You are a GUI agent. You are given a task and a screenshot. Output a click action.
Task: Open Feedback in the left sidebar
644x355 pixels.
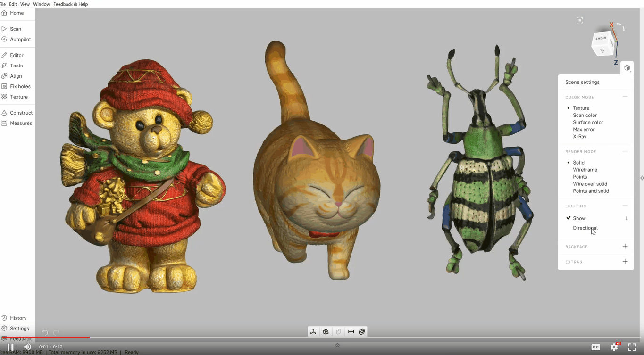point(17,339)
